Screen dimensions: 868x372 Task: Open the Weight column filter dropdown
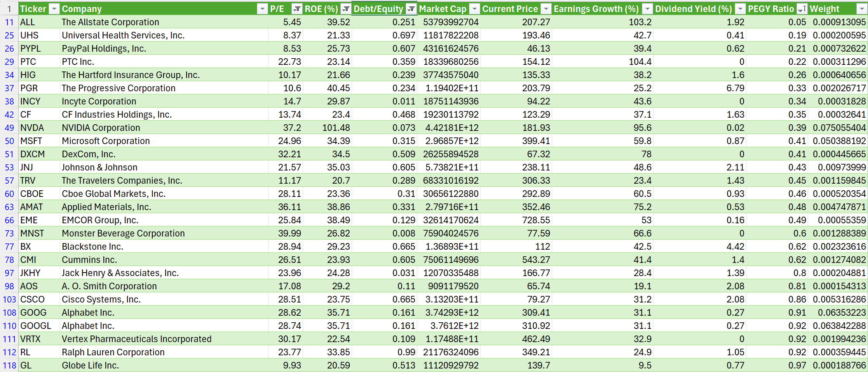861,9
